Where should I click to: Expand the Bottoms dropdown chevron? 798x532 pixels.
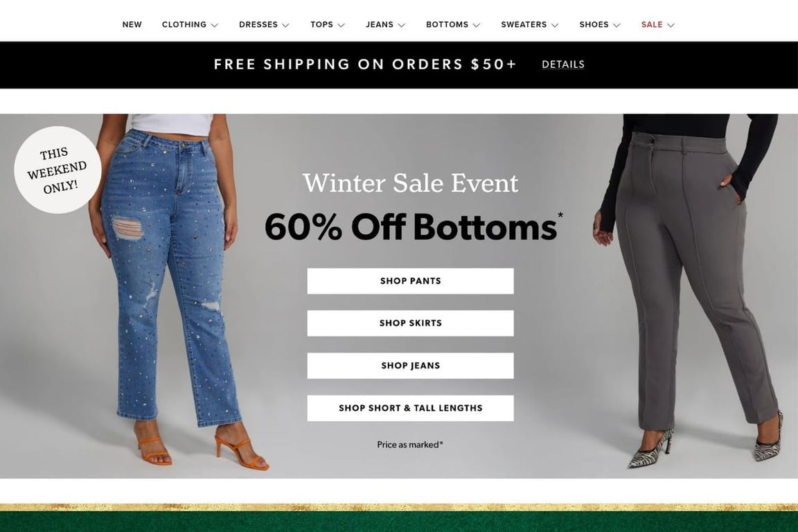click(477, 25)
